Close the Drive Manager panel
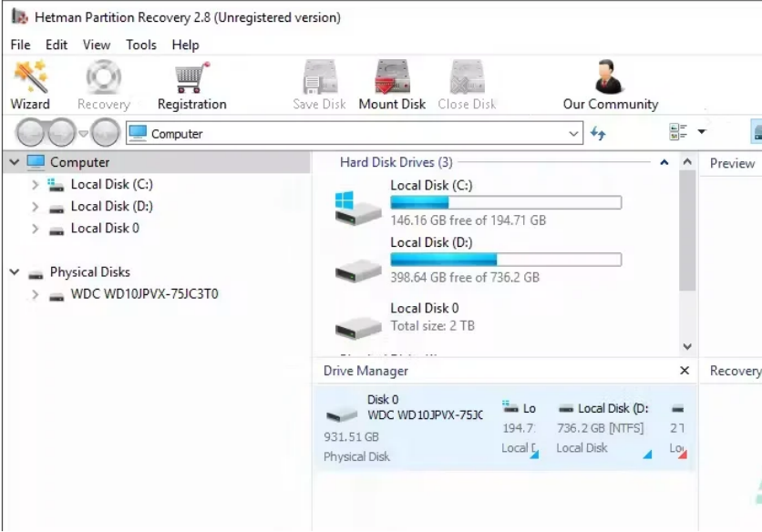Screen dimensions: 762x532 [x=685, y=371]
